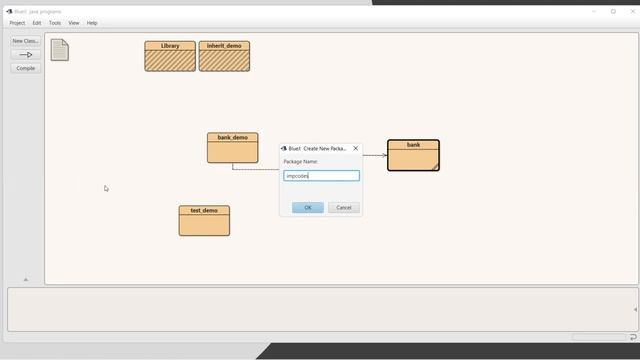Viewport: 640px width, 360px height.
Task: Open the README document icon
Action: [60, 50]
